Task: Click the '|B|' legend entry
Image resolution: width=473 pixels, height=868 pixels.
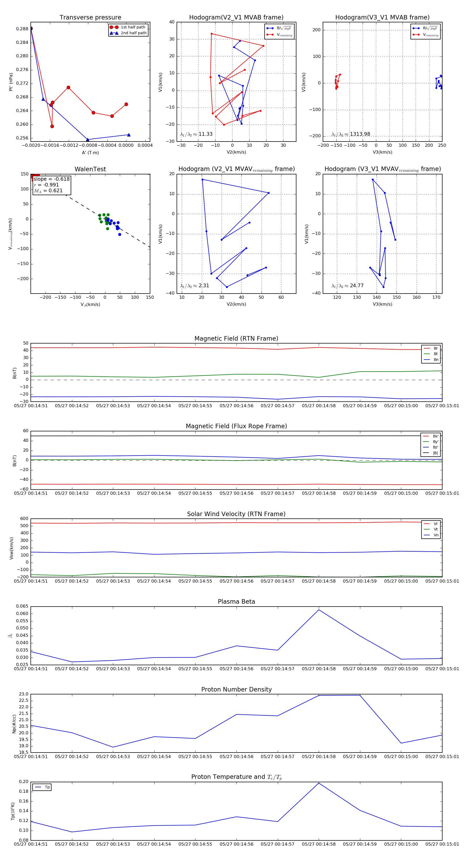Action: click(431, 453)
